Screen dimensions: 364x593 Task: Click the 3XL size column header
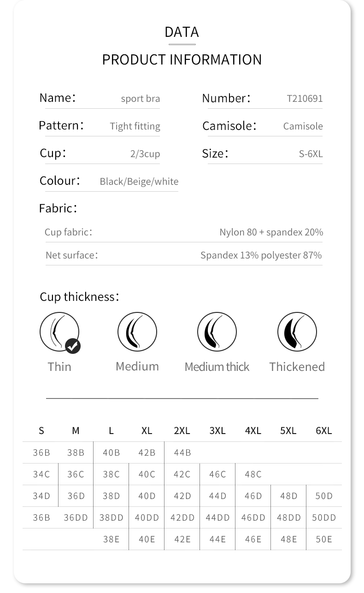click(x=217, y=431)
